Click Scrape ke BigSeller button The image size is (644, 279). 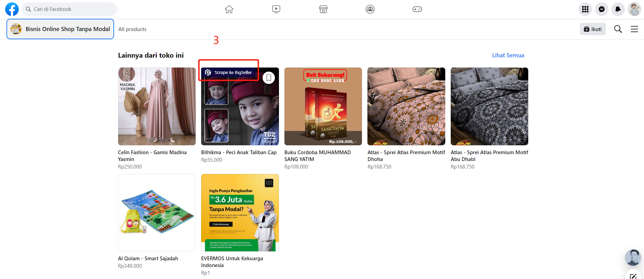point(228,72)
